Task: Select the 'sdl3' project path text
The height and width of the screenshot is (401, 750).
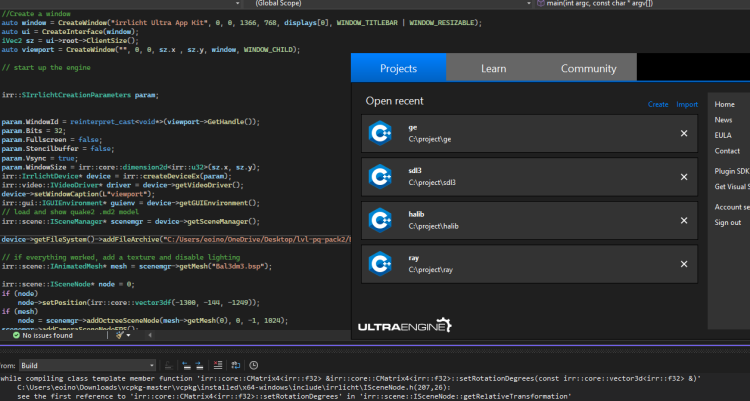Action: [432, 182]
